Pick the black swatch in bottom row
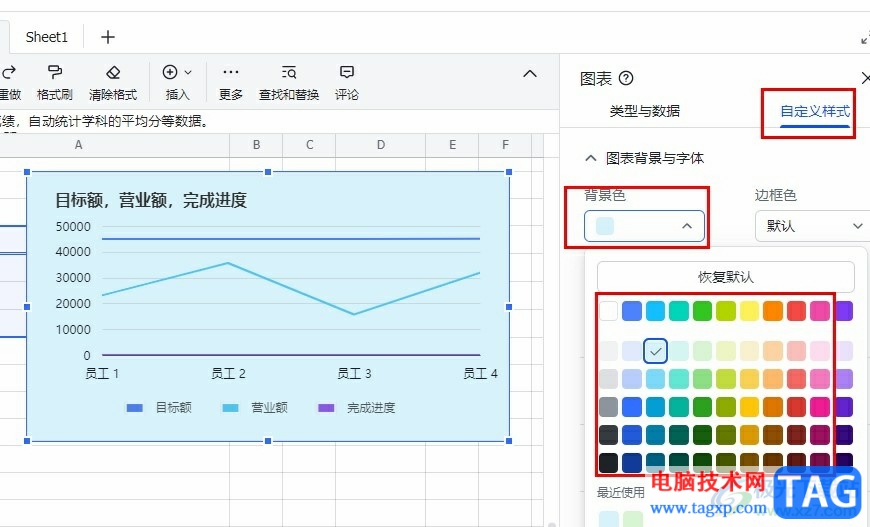 [609, 463]
